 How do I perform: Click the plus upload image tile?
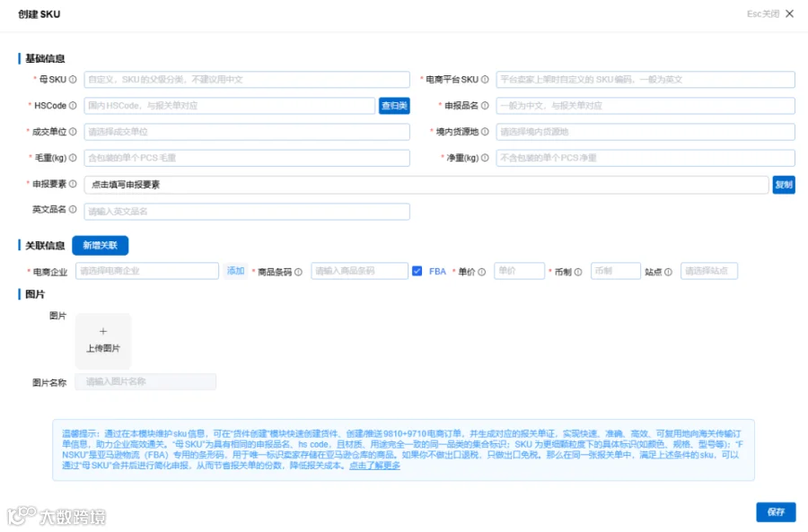coord(103,340)
